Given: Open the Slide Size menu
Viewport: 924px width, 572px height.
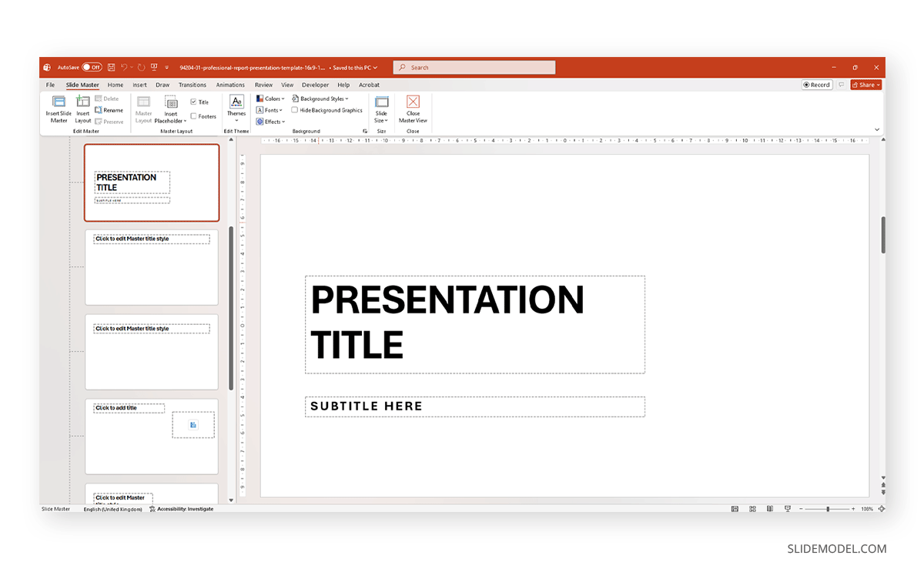Looking at the screenshot, I should pos(381,109).
